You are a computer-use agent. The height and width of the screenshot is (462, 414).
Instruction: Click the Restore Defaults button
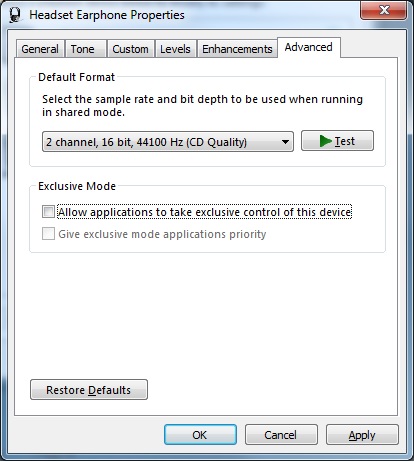pyautogui.click(x=89, y=390)
